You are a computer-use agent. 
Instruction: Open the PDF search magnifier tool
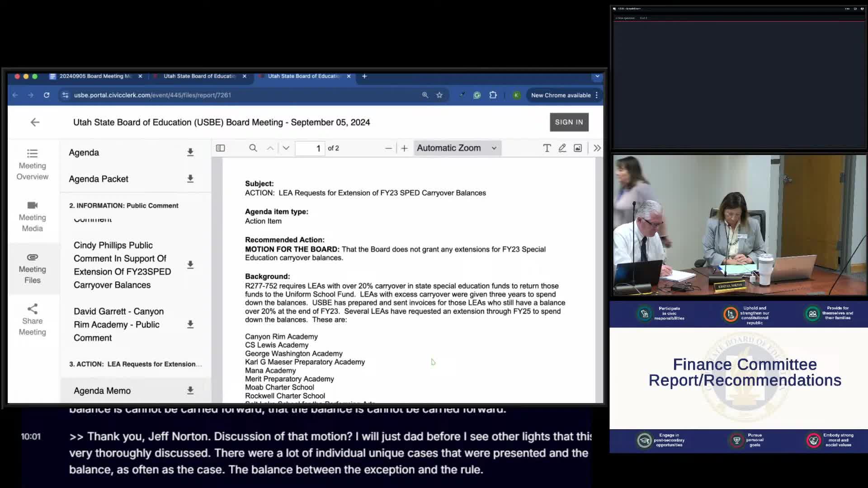253,148
